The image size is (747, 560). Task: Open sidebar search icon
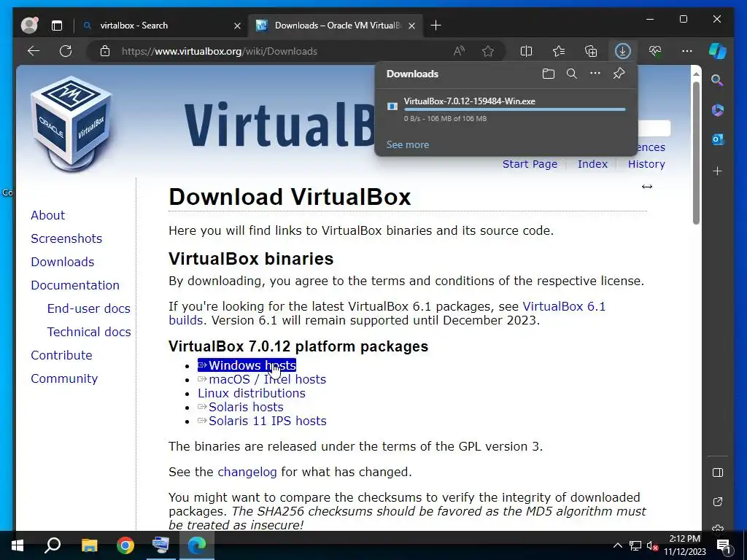click(717, 80)
